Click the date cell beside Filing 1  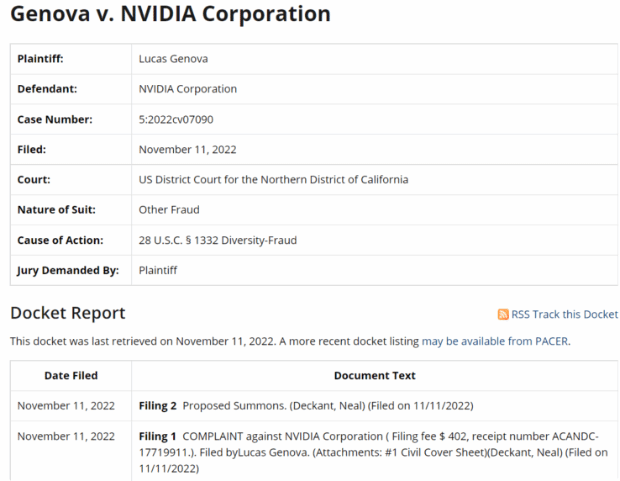click(x=66, y=436)
